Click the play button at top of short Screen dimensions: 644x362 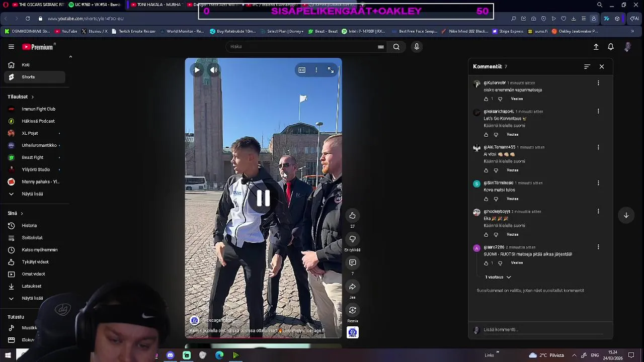[x=197, y=70]
